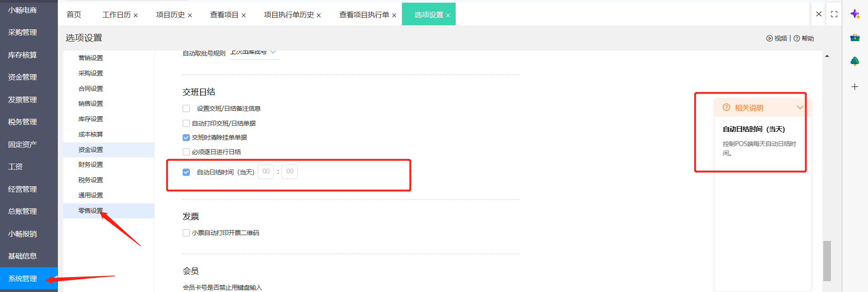
Task: Click the plus icon in right sidebar
Action: point(854,87)
